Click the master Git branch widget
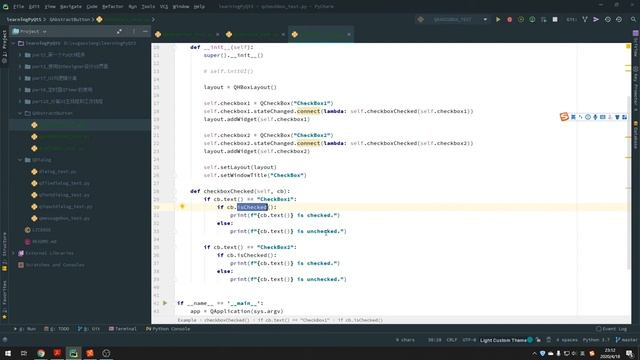The height and width of the screenshot is (360, 640). click(627, 340)
